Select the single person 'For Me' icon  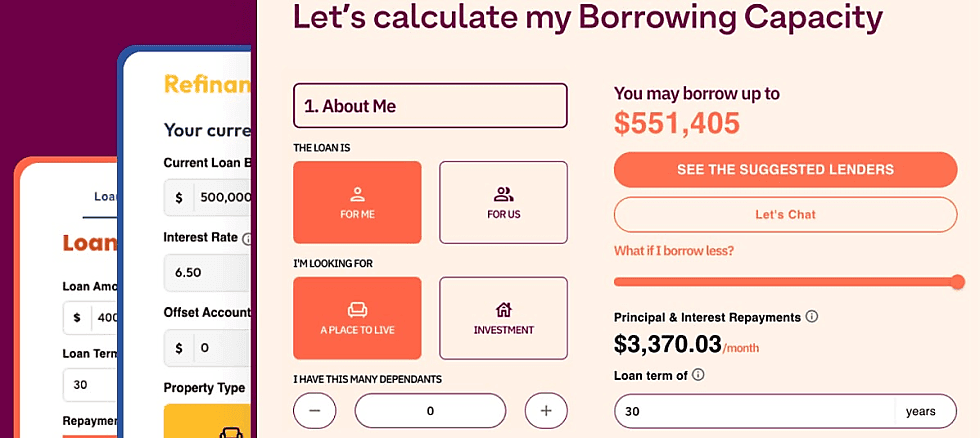[357, 194]
